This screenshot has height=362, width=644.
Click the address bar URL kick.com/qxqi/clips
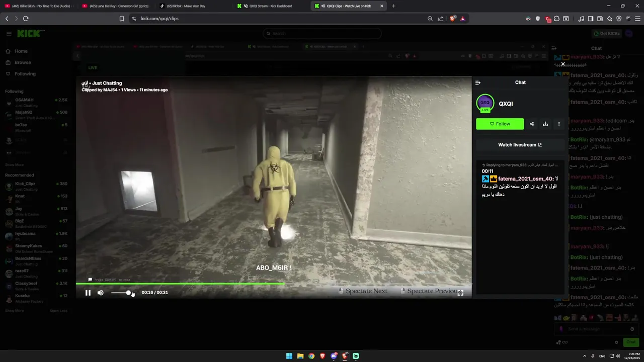tap(159, 19)
